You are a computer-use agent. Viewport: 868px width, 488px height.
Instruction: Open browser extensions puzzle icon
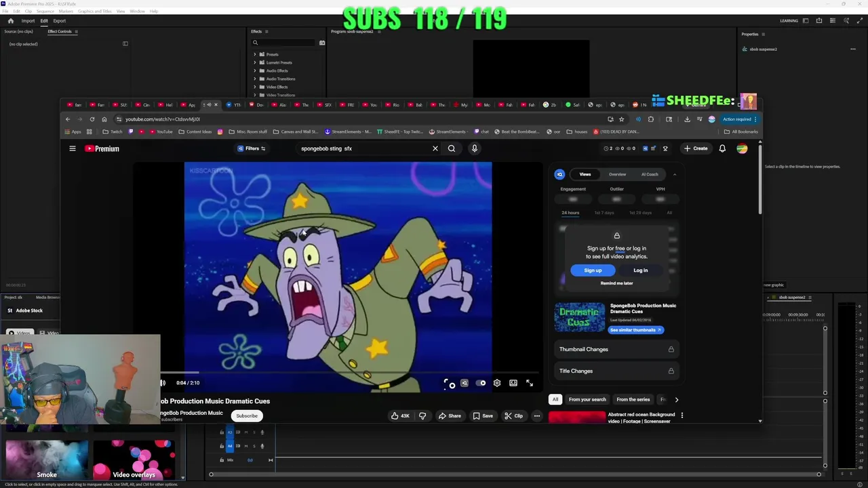(651, 119)
